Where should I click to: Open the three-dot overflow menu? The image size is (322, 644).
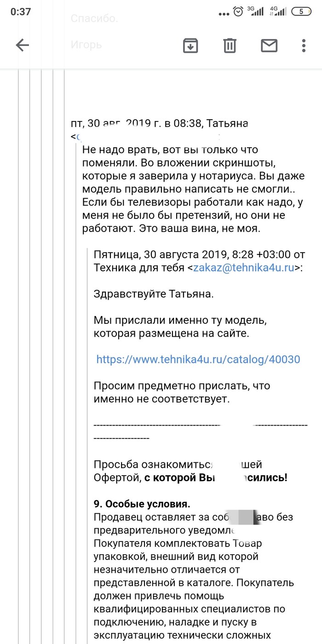(304, 45)
